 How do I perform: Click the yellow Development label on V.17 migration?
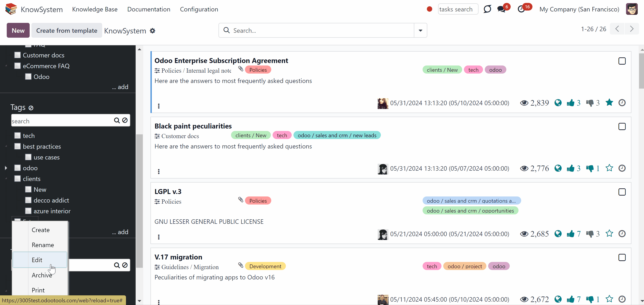point(265,266)
